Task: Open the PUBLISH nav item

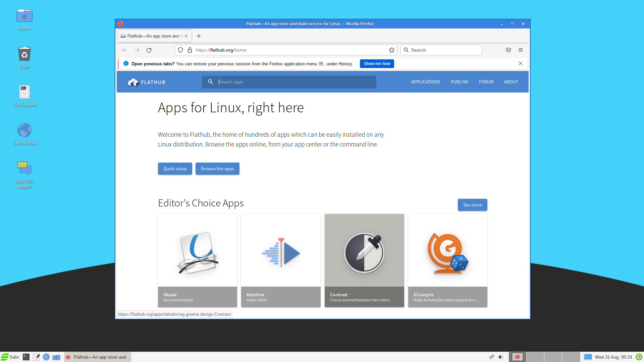Action: coord(460,82)
